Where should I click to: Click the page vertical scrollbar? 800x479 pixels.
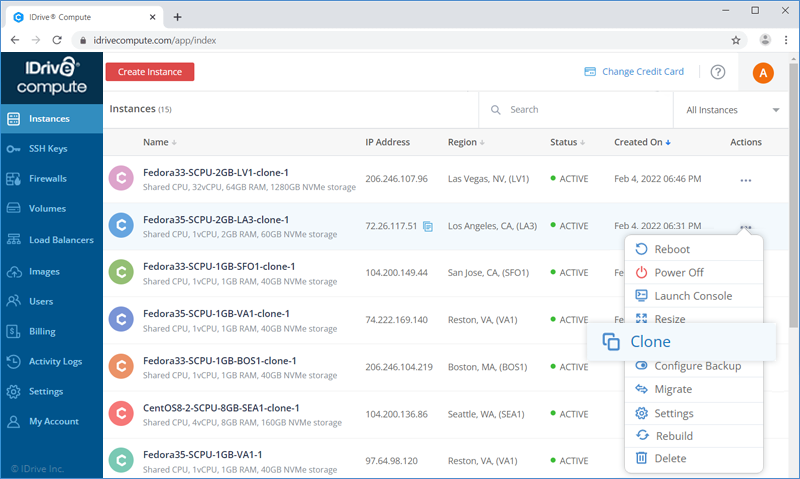click(x=793, y=194)
